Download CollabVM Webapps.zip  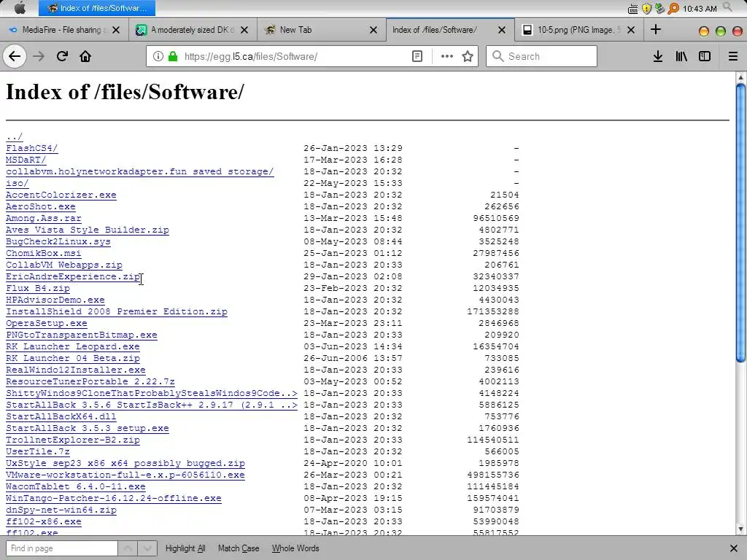point(64,265)
